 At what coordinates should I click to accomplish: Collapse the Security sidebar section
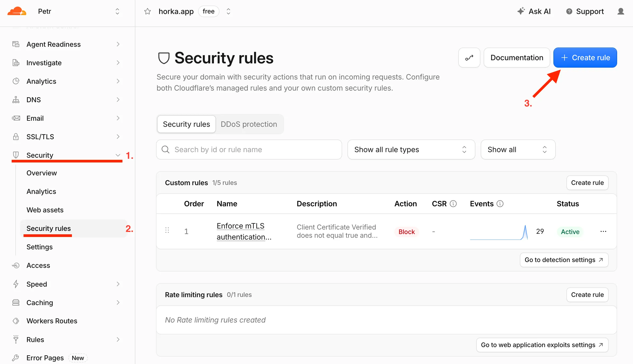coord(118,155)
